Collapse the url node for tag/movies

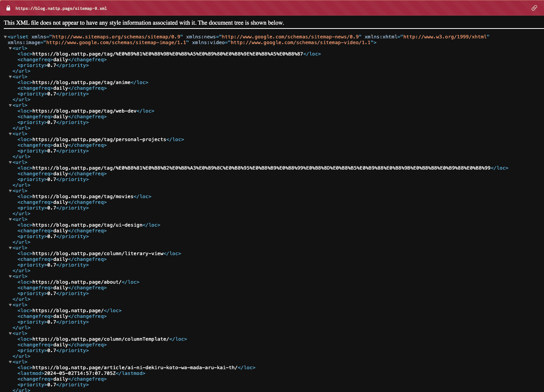pyautogui.click(x=10, y=191)
